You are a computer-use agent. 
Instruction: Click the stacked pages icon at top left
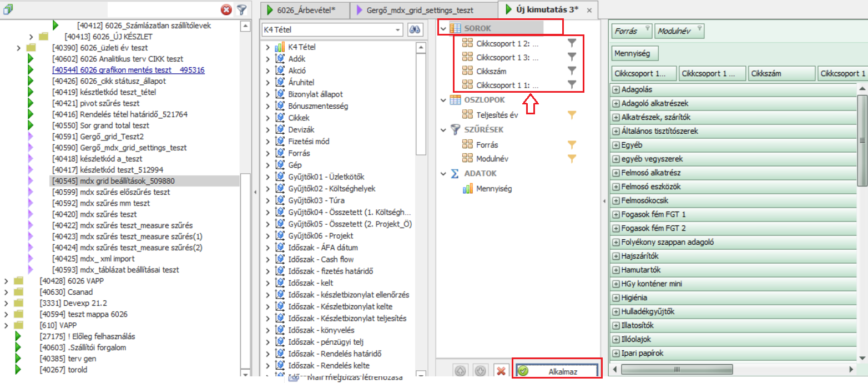(8, 9)
